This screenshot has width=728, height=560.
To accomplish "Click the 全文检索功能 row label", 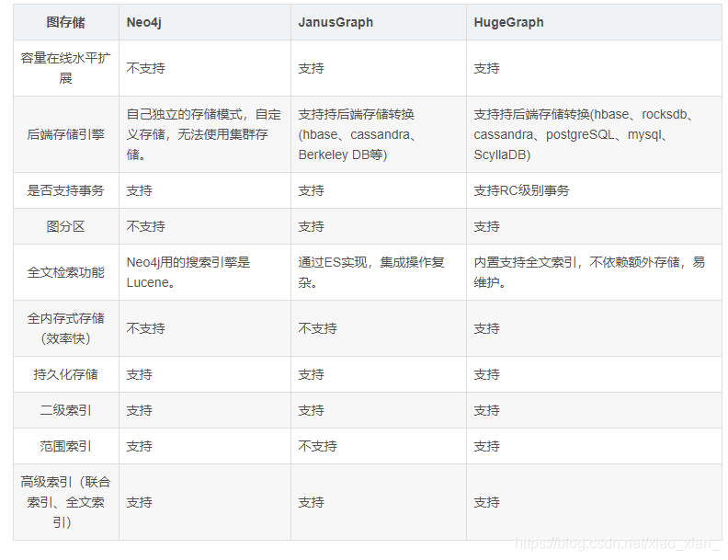I will [65, 272].
